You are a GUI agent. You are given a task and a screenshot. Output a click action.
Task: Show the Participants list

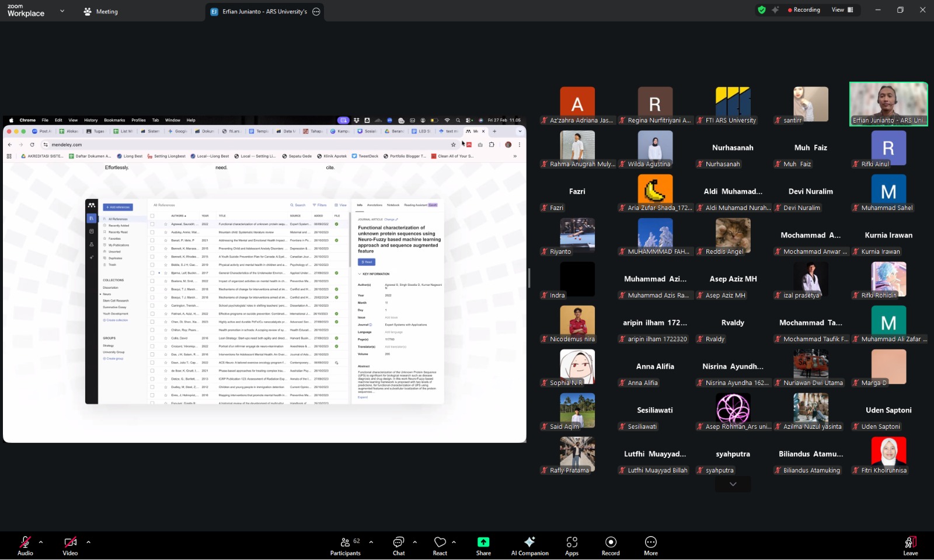(x=346, y=545)
